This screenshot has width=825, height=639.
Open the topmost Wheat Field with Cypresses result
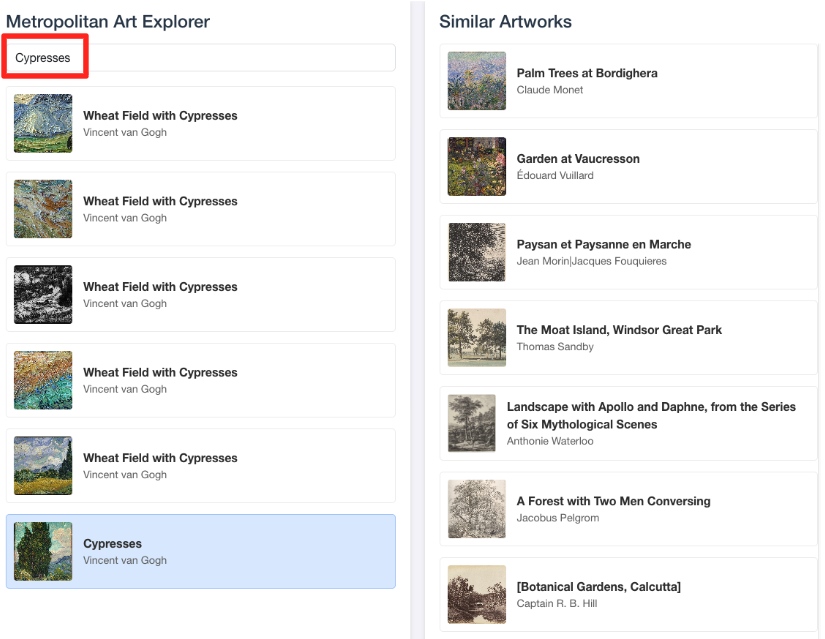160,116
